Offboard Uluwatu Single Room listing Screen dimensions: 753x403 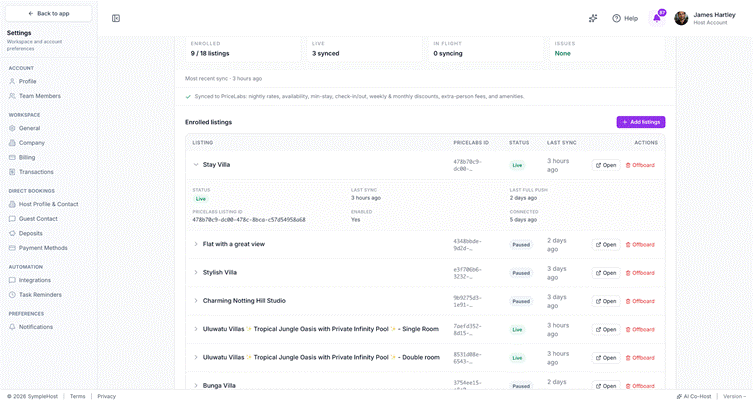pyautogui.click(x=640, y=330)
